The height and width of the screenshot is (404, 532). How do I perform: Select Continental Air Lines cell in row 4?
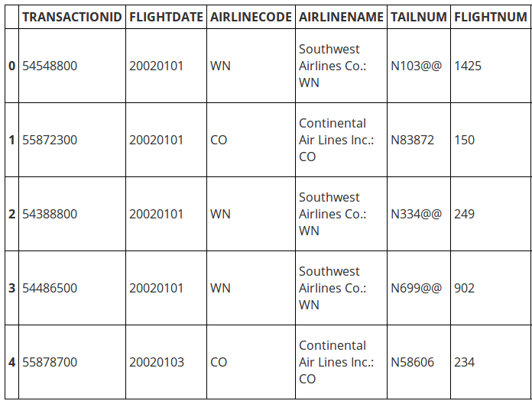[x=342, y=362]
